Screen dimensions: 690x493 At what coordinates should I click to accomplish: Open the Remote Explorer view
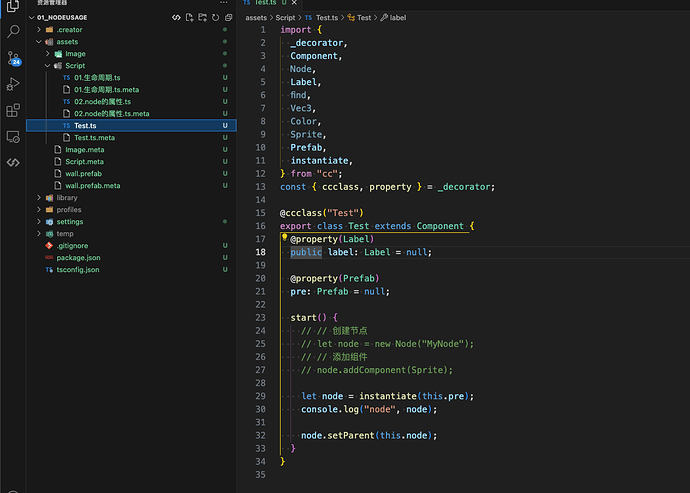(13, 136)
